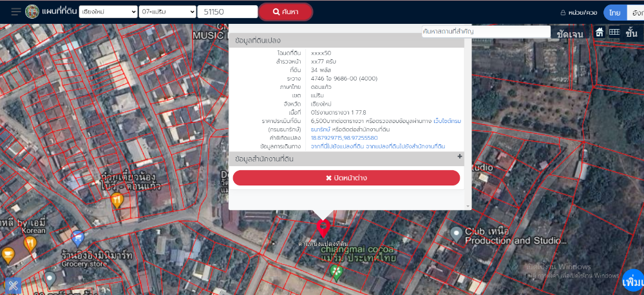The image size is (644, 295).
Task: Click the Club เหนือ Production and Studio label
Action: (515, 236)
